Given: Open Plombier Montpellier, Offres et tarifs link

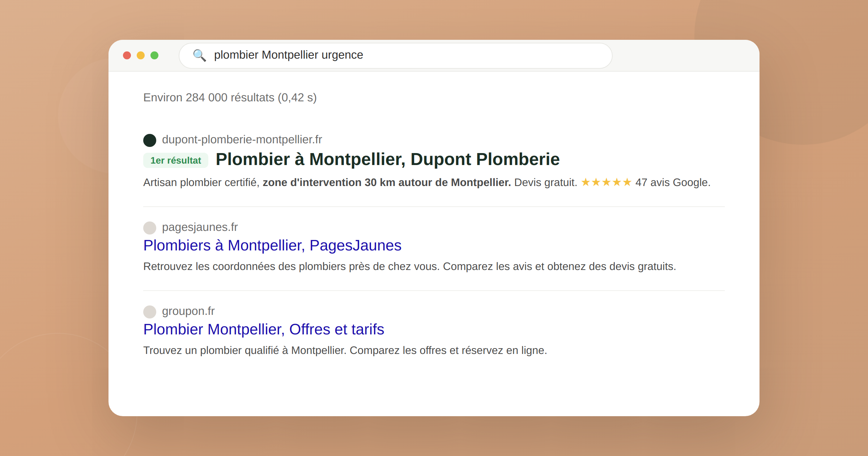Looking at the screenshot, I should [x=263, y=329].
